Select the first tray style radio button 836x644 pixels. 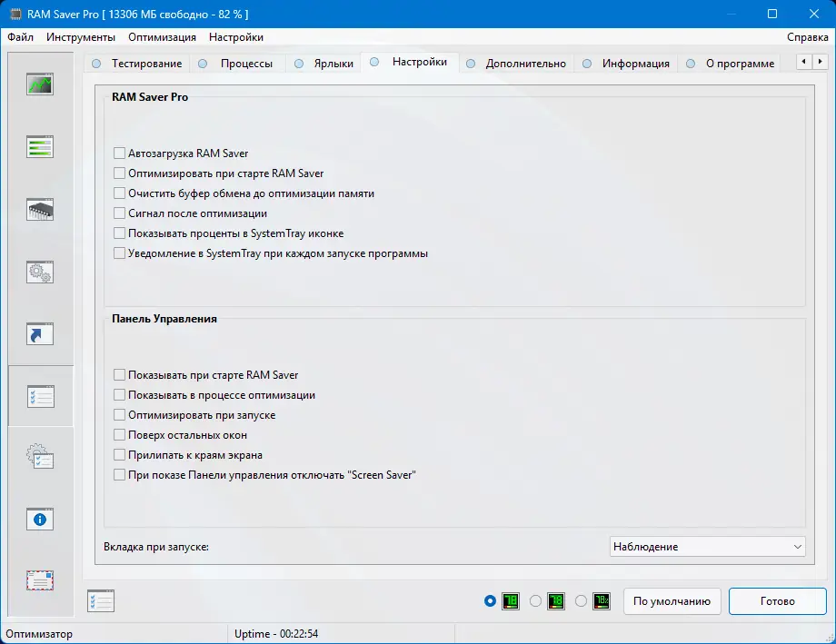point(490,600)
